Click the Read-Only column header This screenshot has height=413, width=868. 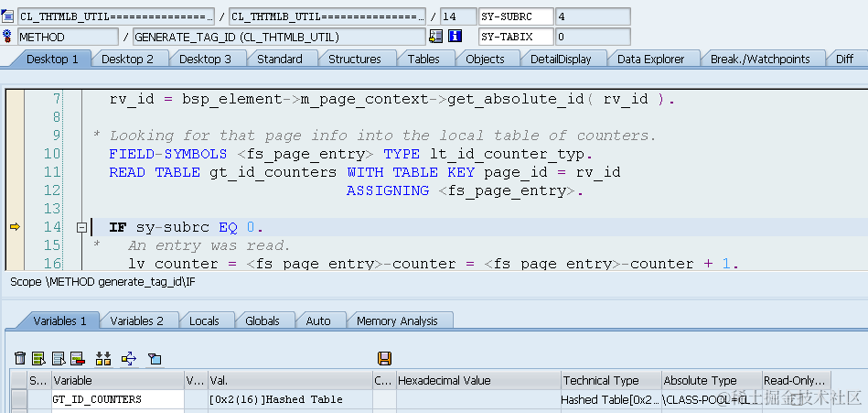click(796, 380)
